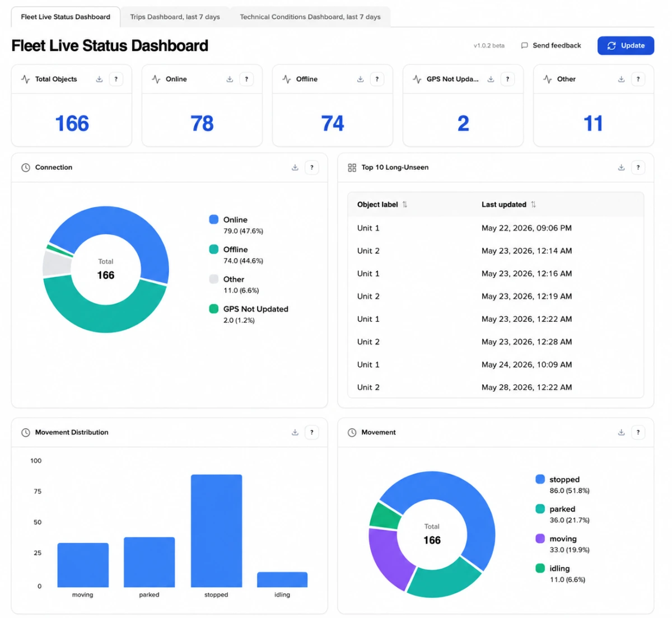Open help for the Connection panel
Screen dimensions: 672x618
[x=312, y=167]
